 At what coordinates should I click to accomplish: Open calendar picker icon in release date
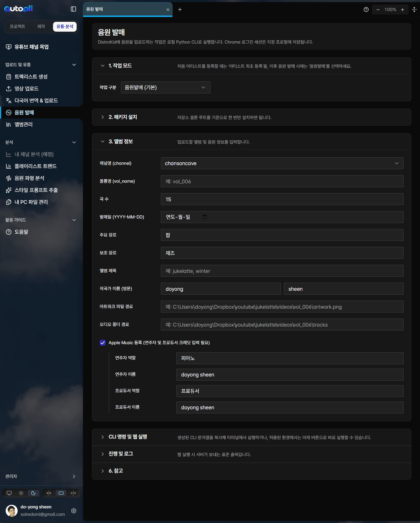[x=204, y=217]
